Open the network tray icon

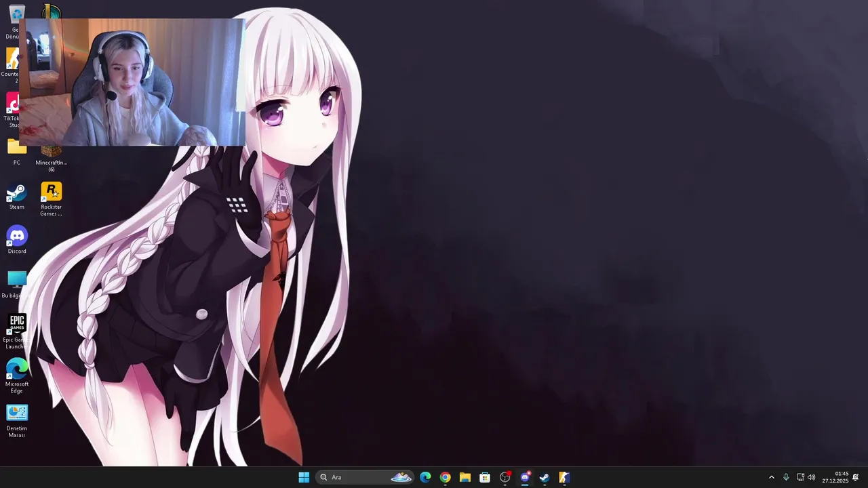[x=800, y=477]
